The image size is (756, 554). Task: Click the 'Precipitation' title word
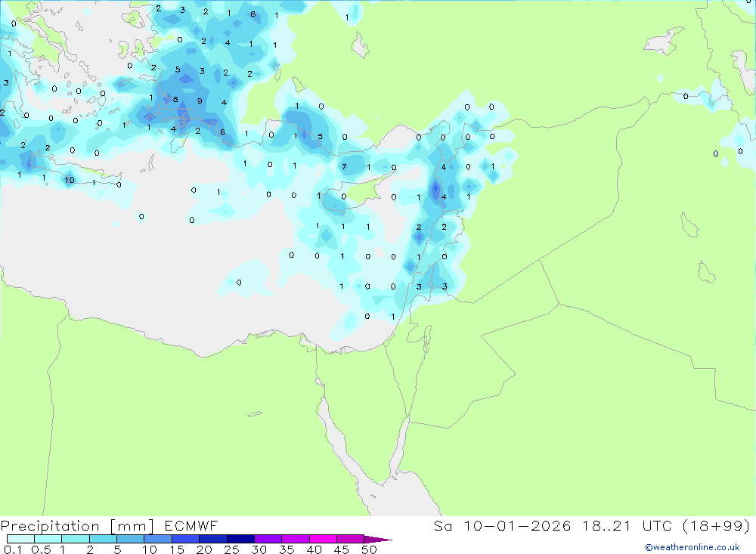pyautogui.click(x=50, y=526)
